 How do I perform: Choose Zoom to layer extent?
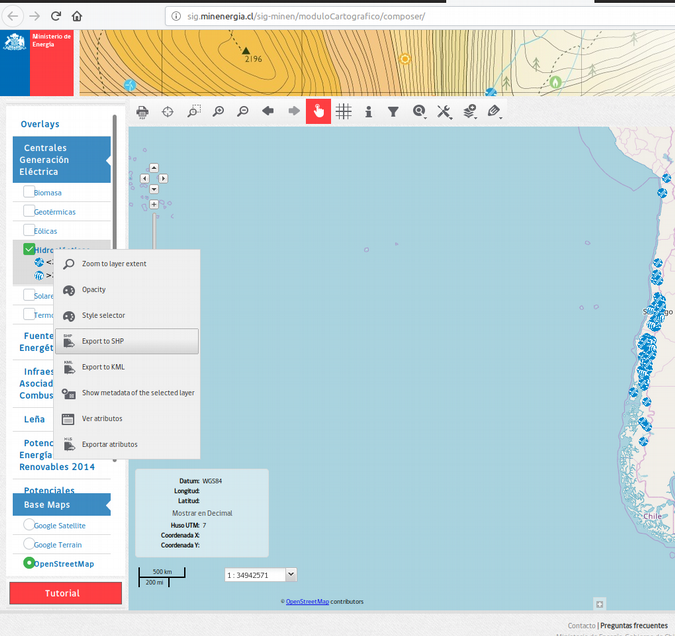pyautogui.click(x=127, y=264)
